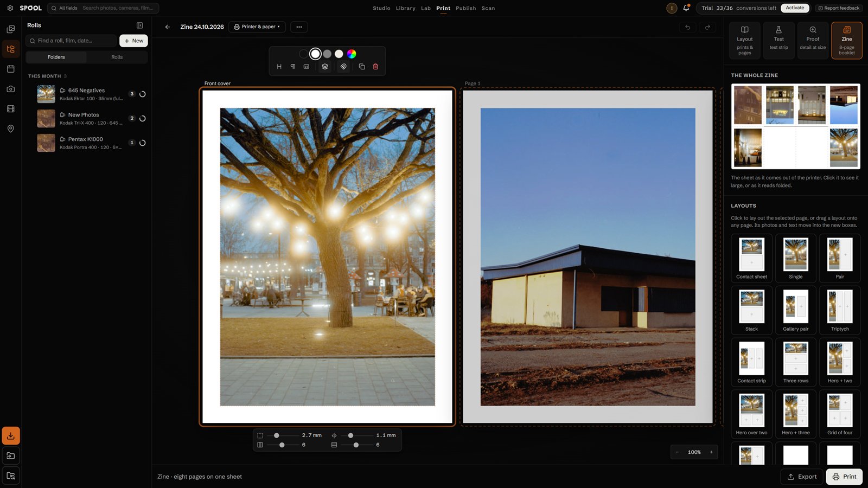Switch to the Rolls list view

117,57
